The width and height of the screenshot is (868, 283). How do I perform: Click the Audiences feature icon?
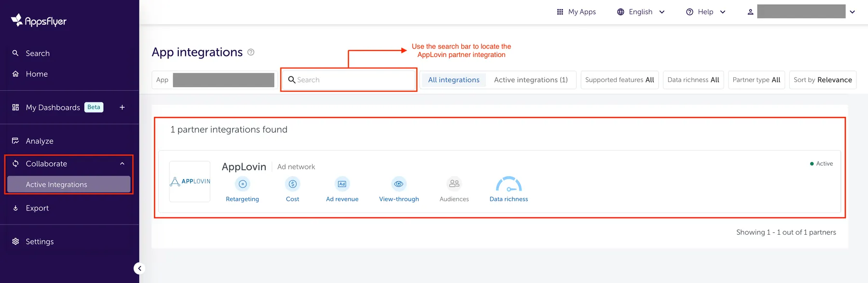pyautogui.click(x=454, y=184)
